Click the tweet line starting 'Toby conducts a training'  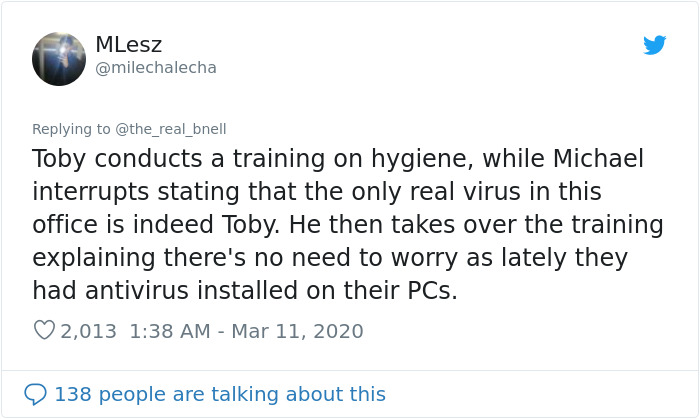[338, 160]
